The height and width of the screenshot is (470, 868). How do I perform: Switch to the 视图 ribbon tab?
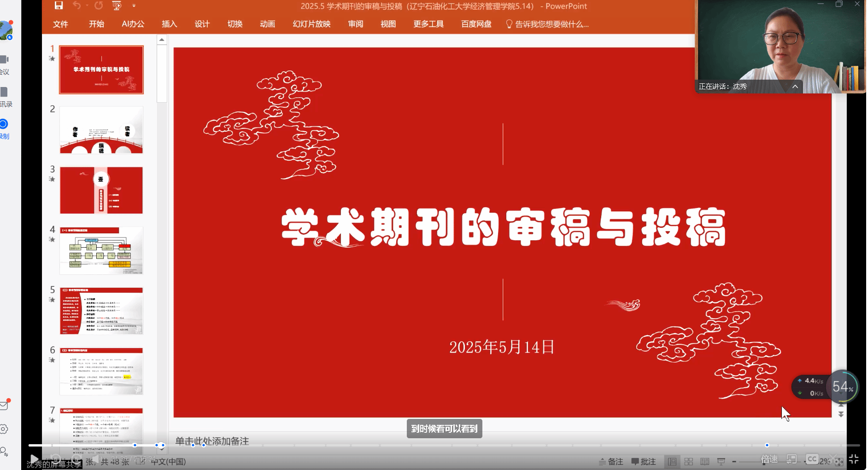click(x=388, y=24)
